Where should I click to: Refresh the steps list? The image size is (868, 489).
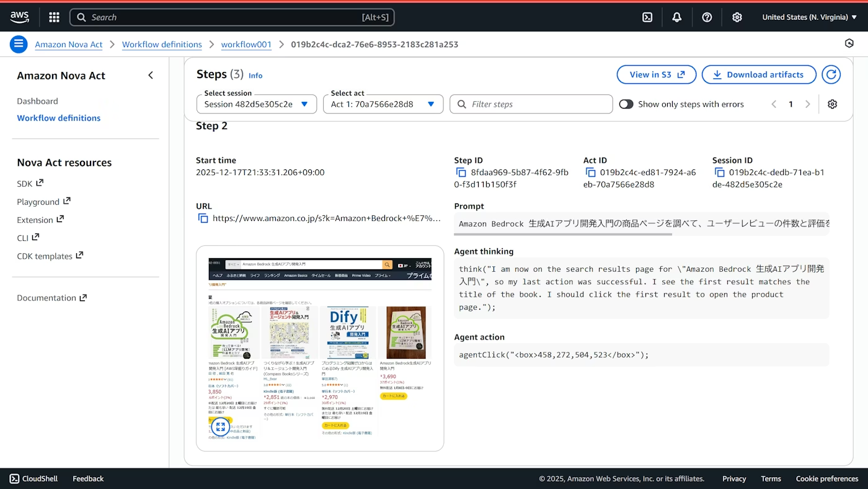click(831, 74)
